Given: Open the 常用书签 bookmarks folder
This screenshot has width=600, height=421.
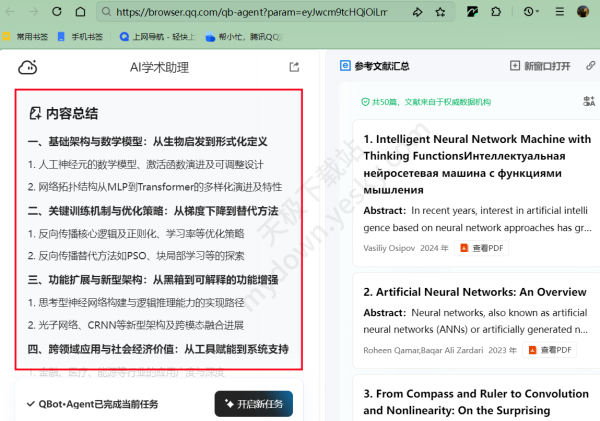Looking at the screenshot, I should tap(30, 36).
